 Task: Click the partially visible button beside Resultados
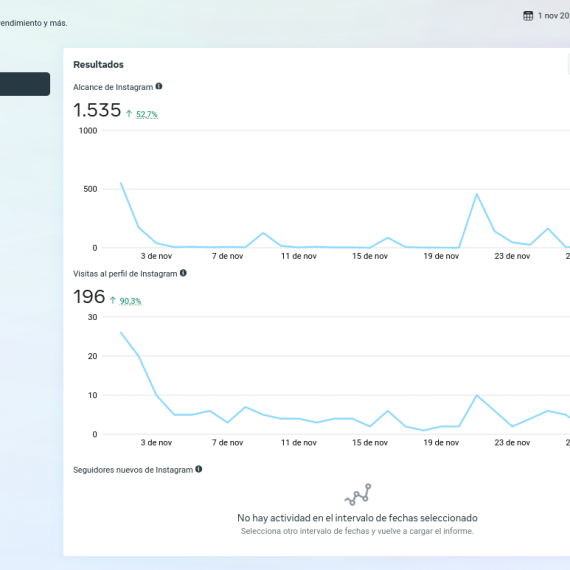pos(569,64)
